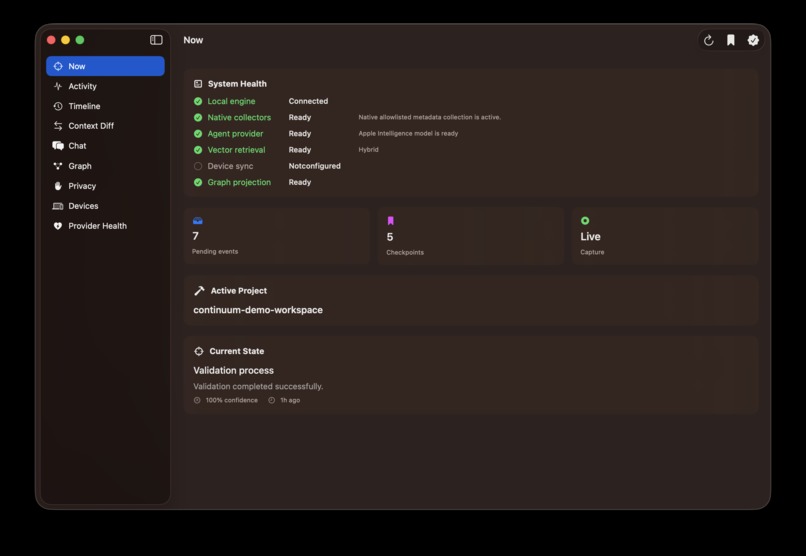Click the confidence gauge icon
The width and height of the screenshot is (806, 556).
(197, 400)
